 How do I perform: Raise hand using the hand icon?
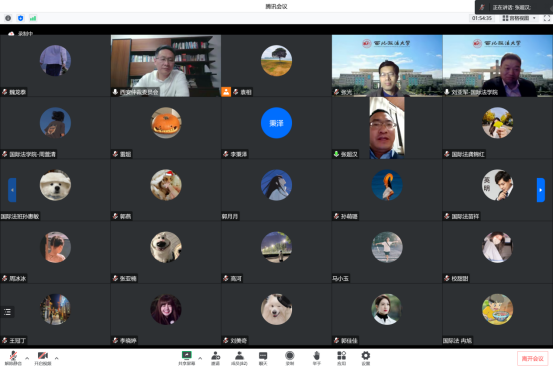316,358
